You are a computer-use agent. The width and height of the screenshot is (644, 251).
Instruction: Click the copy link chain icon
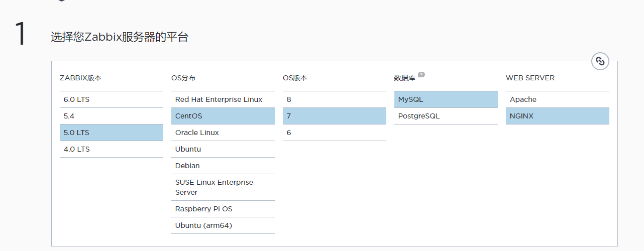pos(600,61)
